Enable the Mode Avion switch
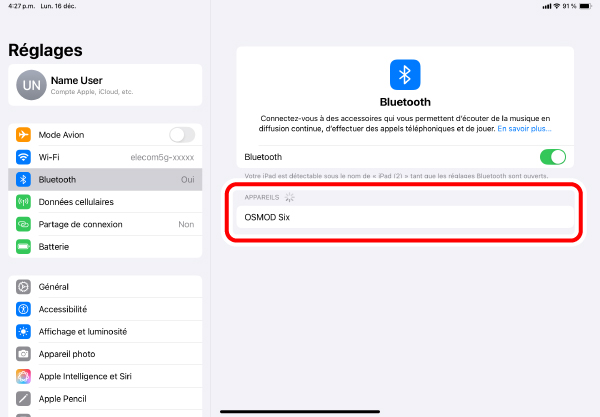 coord(182,135)
